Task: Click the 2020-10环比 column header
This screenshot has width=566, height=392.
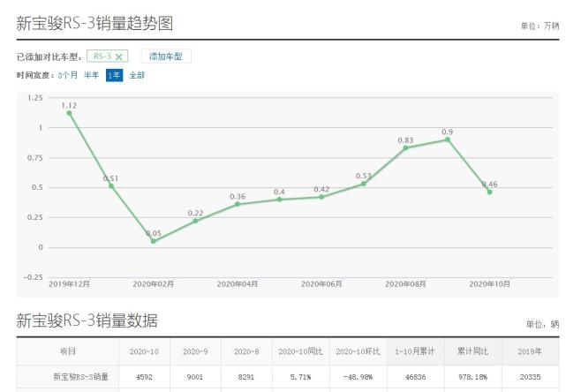Action: pos(358,351)
